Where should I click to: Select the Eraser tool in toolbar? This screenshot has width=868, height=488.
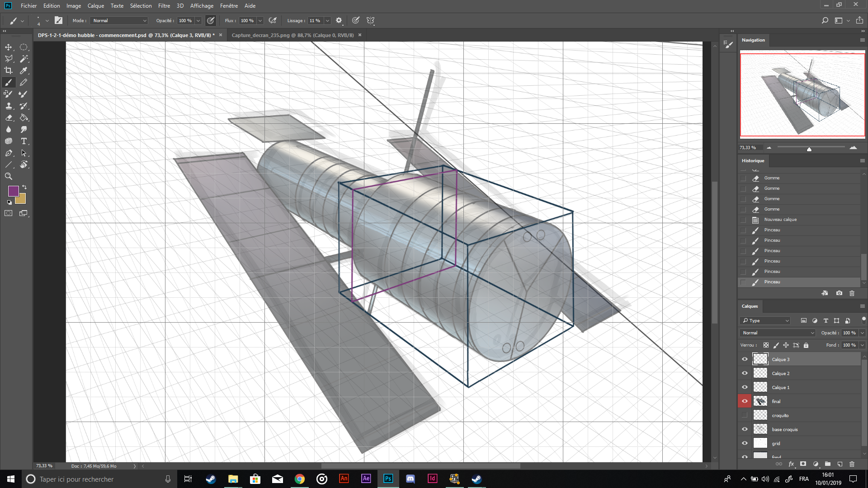(x=9, y=117)
